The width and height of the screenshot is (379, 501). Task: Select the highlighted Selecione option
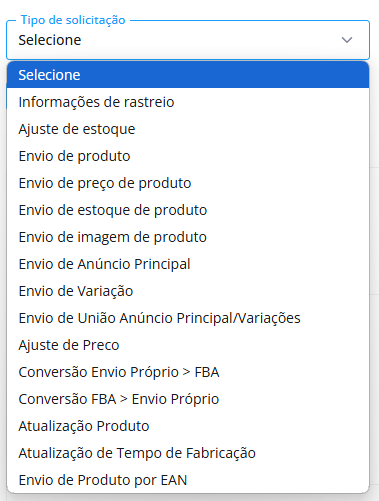pos(188,75)
